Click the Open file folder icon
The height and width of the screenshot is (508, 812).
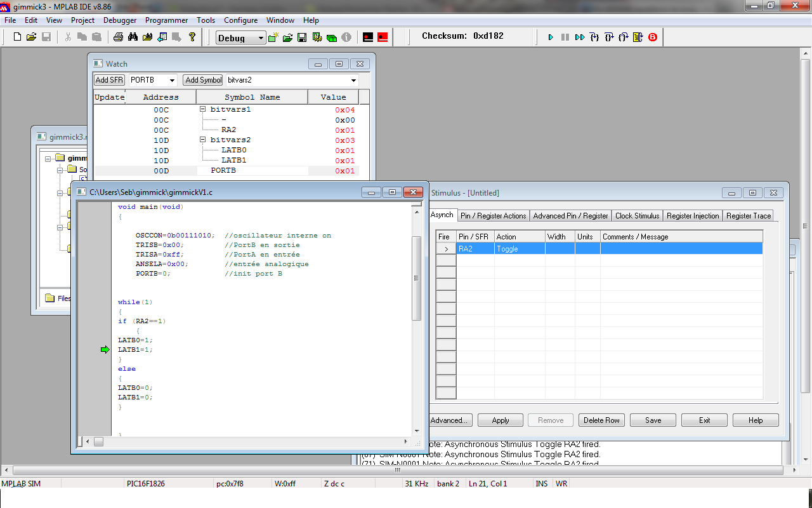(x=31, y=37)
